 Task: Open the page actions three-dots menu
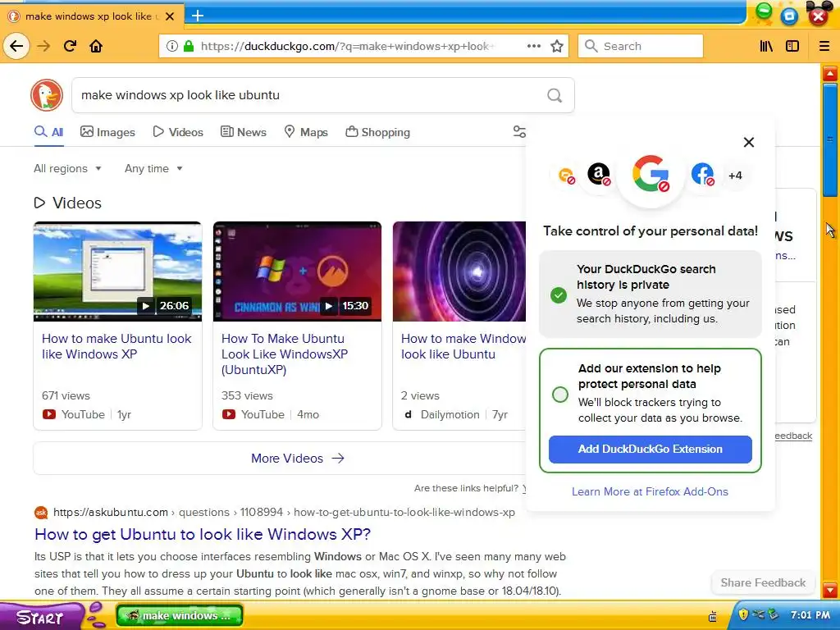tap(533, 46)
